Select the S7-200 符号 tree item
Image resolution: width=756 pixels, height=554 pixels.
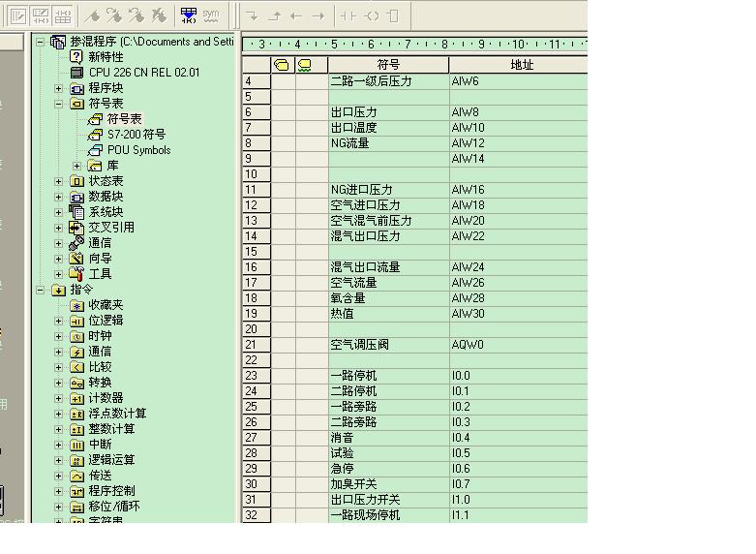click(136, 135)
